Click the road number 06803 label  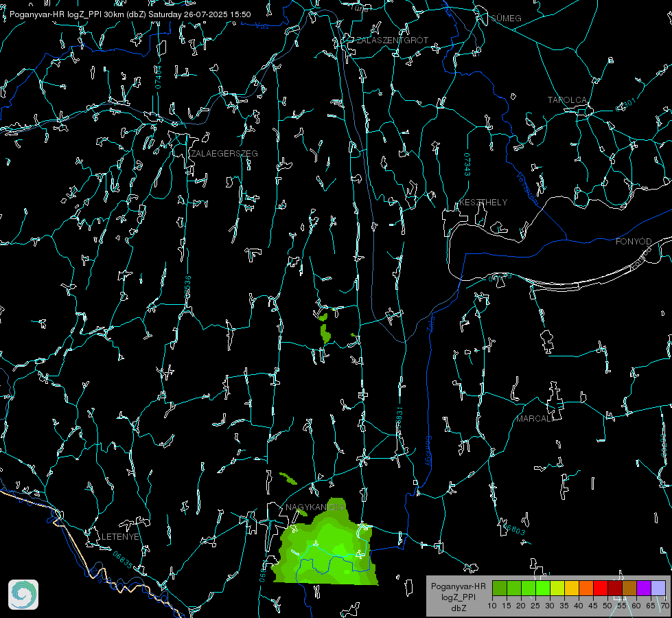coord(513,528)
